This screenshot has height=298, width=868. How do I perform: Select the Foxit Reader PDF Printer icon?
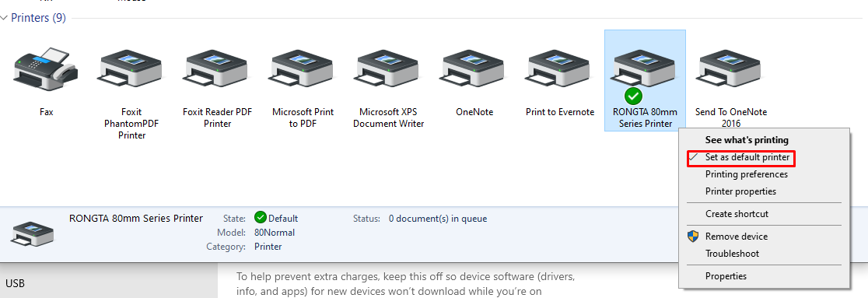tap(217, 69)
